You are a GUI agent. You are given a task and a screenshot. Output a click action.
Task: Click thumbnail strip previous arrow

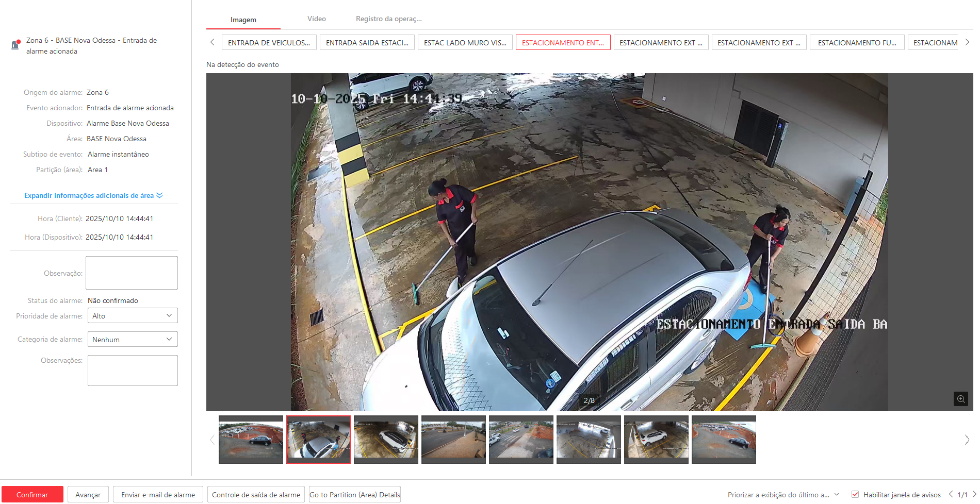tap(212, 440)
